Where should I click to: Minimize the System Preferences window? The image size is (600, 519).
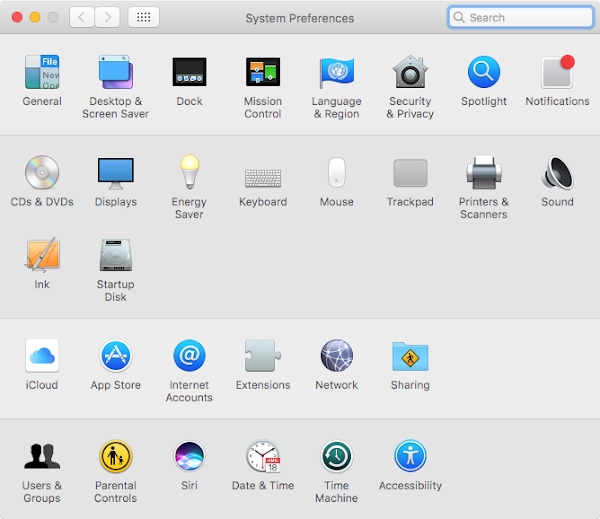(x=35, y=17)
